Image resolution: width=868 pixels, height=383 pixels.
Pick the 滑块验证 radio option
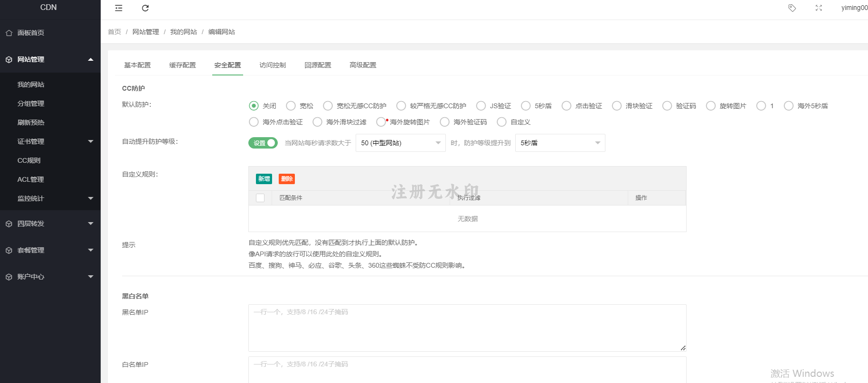click(617, 106)
